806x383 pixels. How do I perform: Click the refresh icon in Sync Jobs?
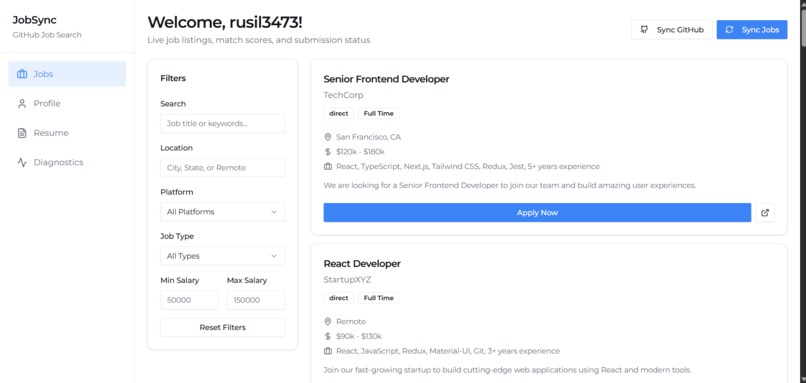tap(729, 30)
